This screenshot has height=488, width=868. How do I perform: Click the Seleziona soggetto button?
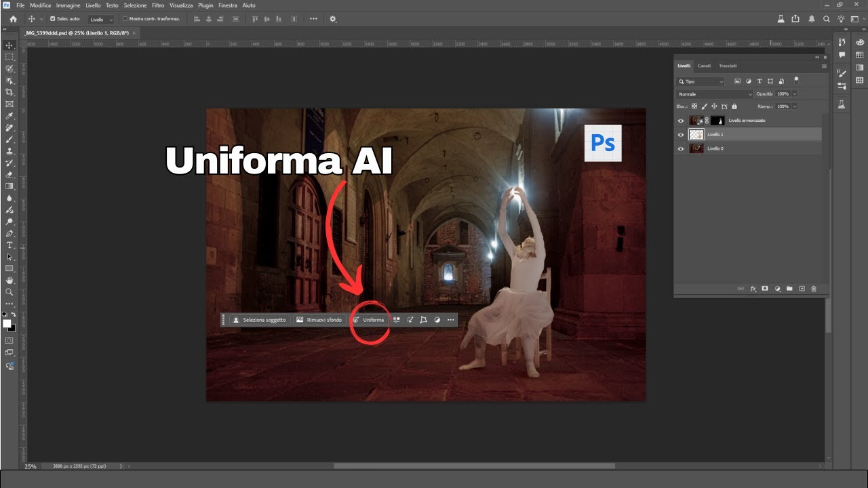[259, 320]
